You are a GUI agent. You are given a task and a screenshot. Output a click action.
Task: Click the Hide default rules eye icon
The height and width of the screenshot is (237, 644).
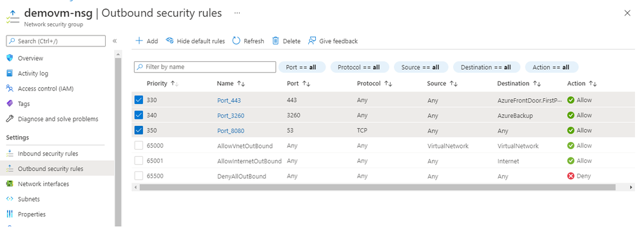pos(170,40)
